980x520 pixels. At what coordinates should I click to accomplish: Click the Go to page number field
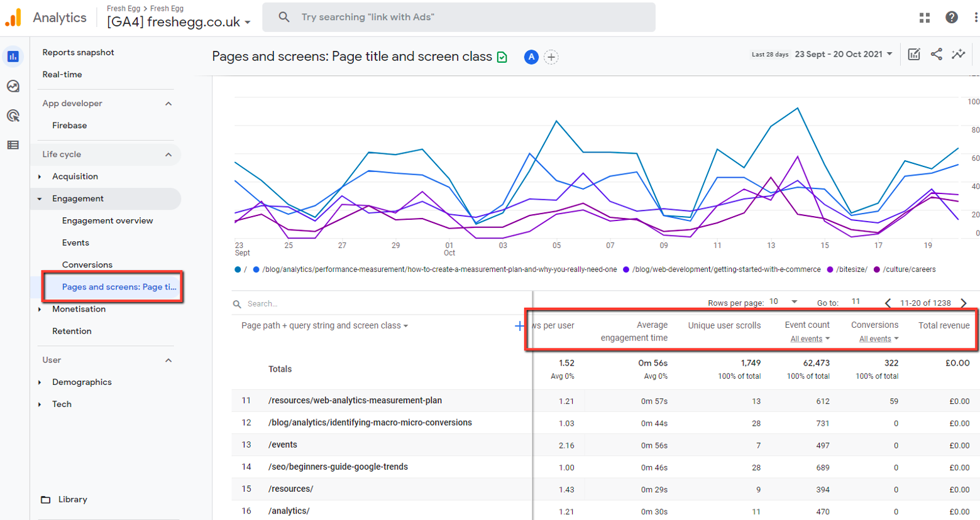[x=856, y=301]
